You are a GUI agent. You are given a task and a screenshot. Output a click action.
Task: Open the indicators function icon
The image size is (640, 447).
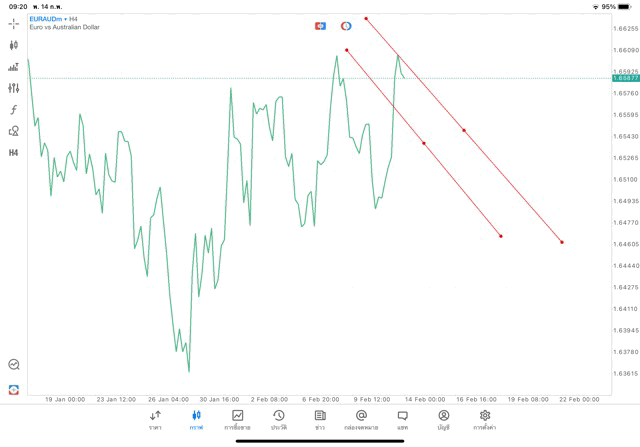[14, 109]
